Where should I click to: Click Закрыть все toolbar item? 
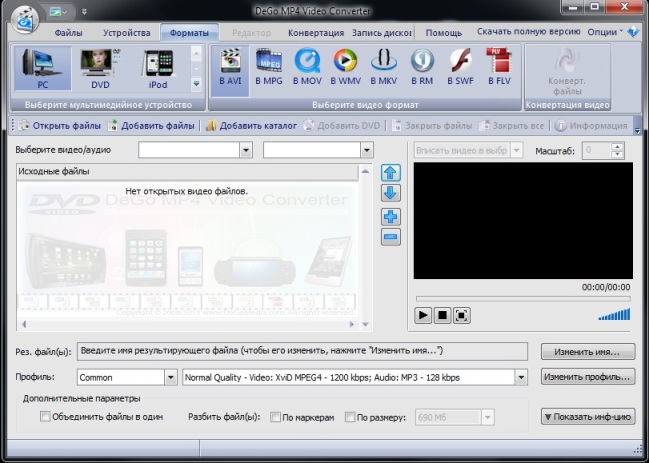coord(511,125)
